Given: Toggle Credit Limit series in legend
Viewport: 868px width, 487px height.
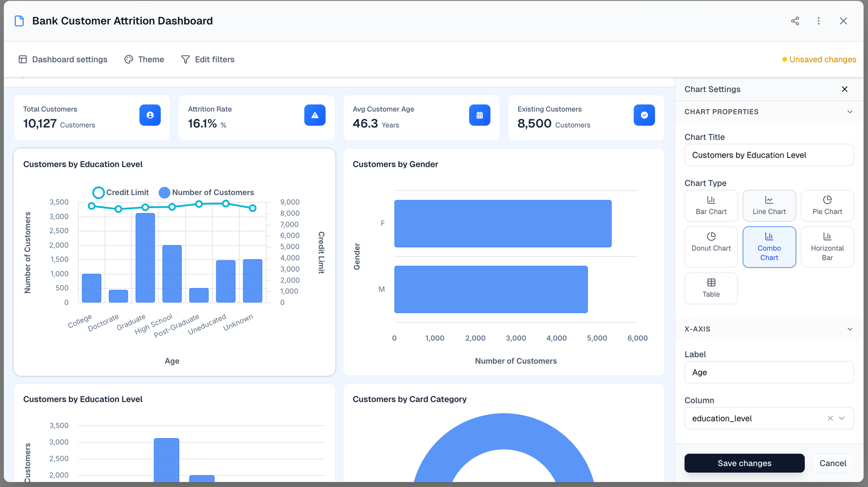Looking at the screenshot, I should coord(121,192).
